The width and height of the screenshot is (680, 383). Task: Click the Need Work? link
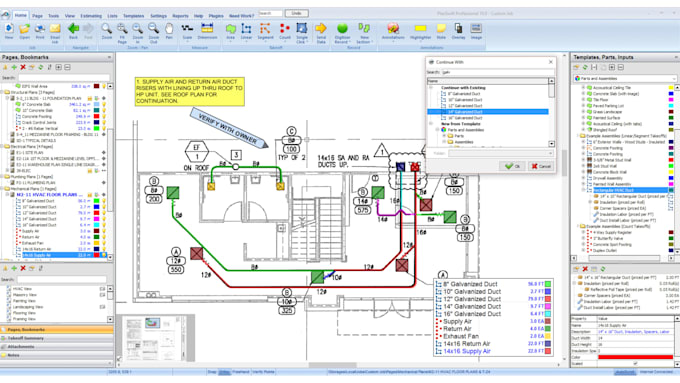[241, 16]
